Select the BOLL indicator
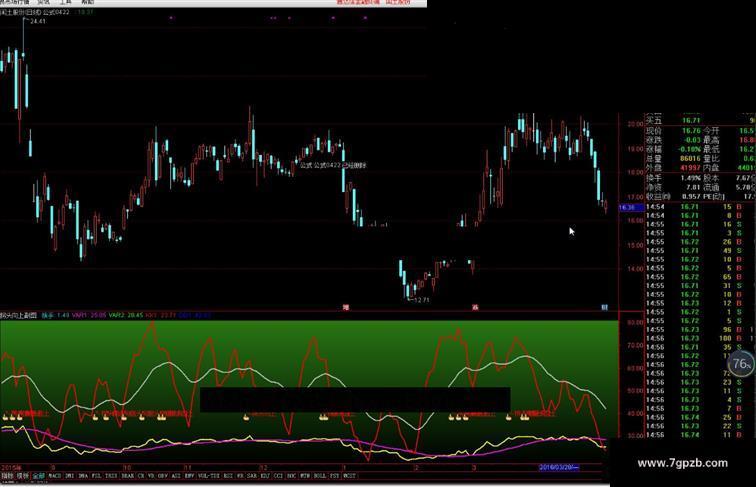The width and height of the screenshot is (756, 487). [320, 476]
